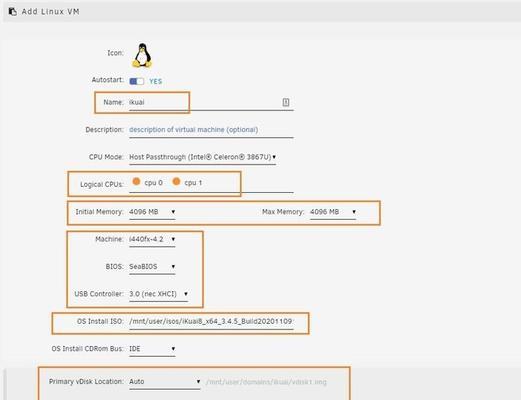521x400 pixels.
Task: Click the icon inside the Name field
Action: point(286,102)
